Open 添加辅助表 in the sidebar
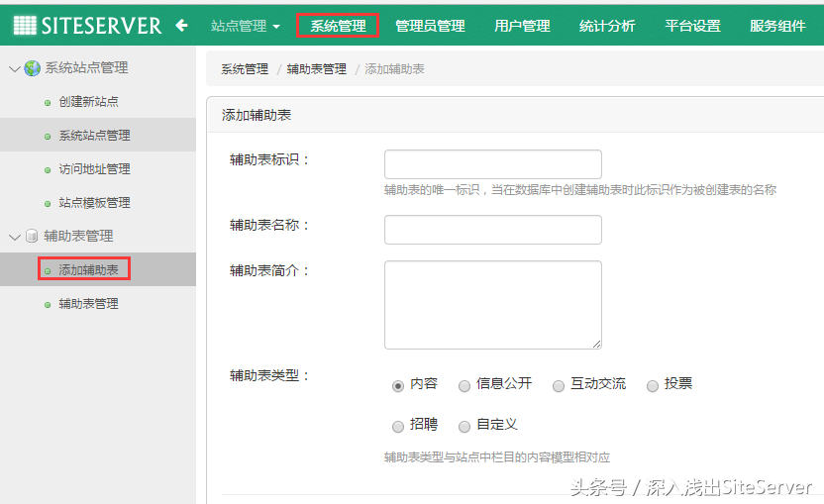 tap(88, 269)
